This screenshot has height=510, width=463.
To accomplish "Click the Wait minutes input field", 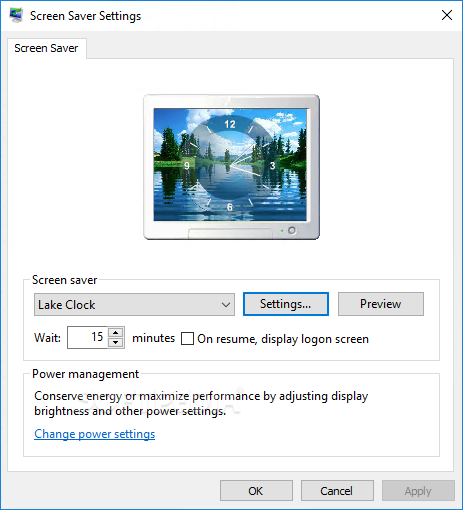I will pos(87,337).
